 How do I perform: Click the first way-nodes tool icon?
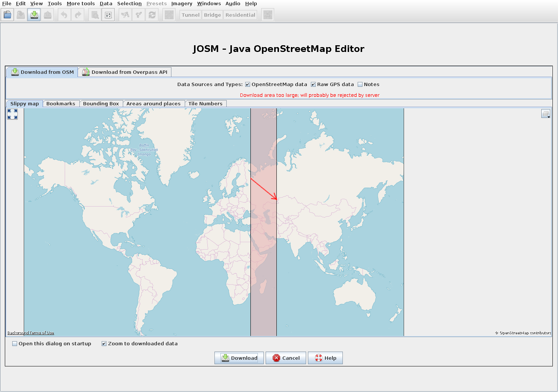[x=125, y=15]
